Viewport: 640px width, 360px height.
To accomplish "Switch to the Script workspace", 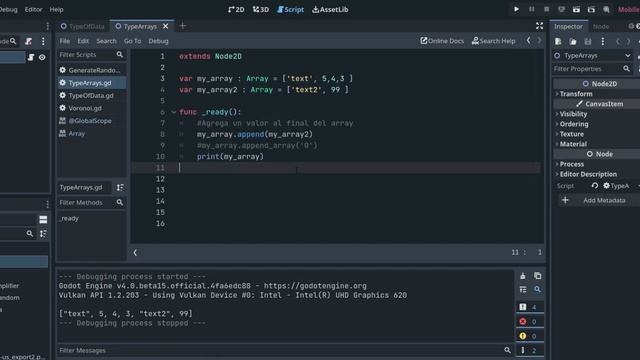I will [x=290, y=9].
